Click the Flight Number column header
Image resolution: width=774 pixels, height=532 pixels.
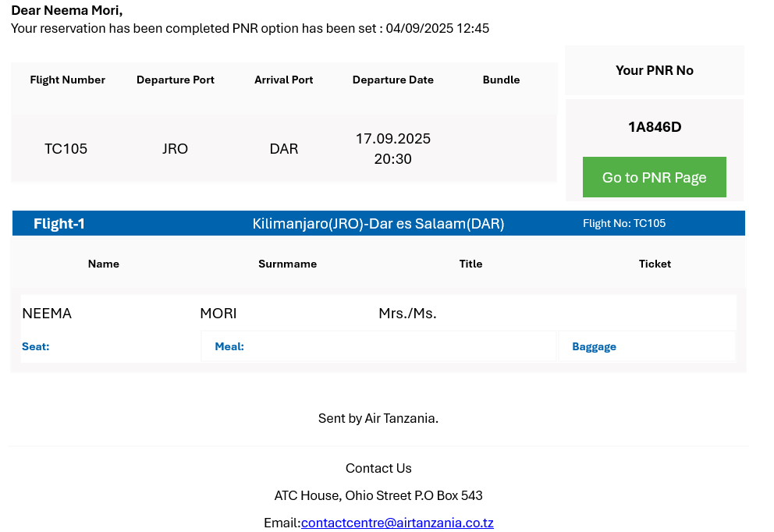(67, 80)
